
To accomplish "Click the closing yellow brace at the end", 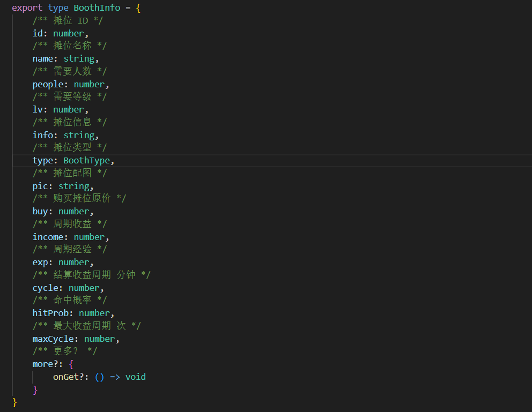I will (14, 402).
